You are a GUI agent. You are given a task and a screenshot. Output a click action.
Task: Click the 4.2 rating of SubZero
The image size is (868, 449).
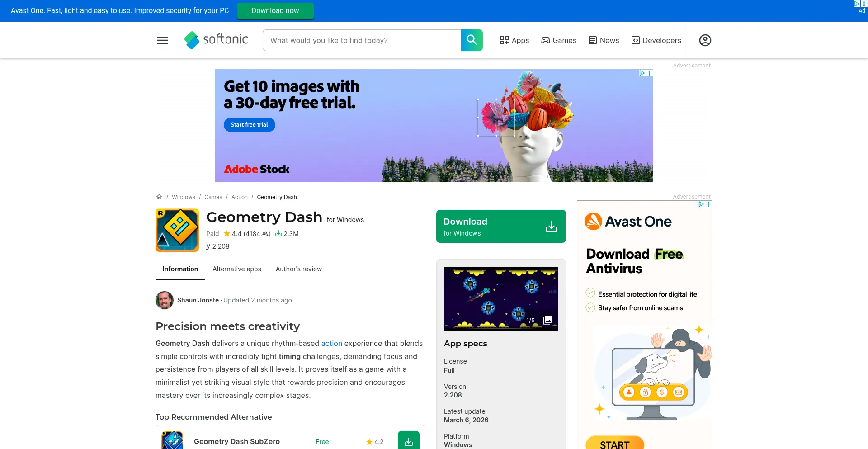(375, 442)
